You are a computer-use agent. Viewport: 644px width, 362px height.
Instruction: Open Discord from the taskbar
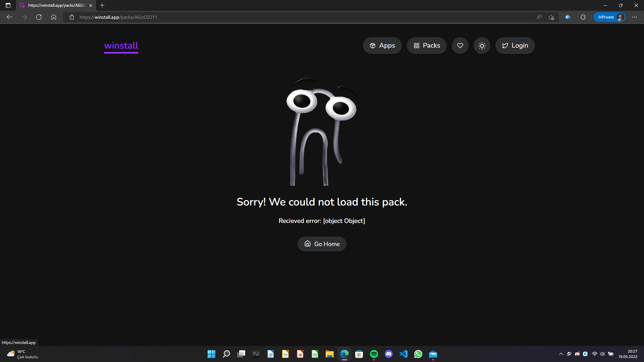pos(388,354)
